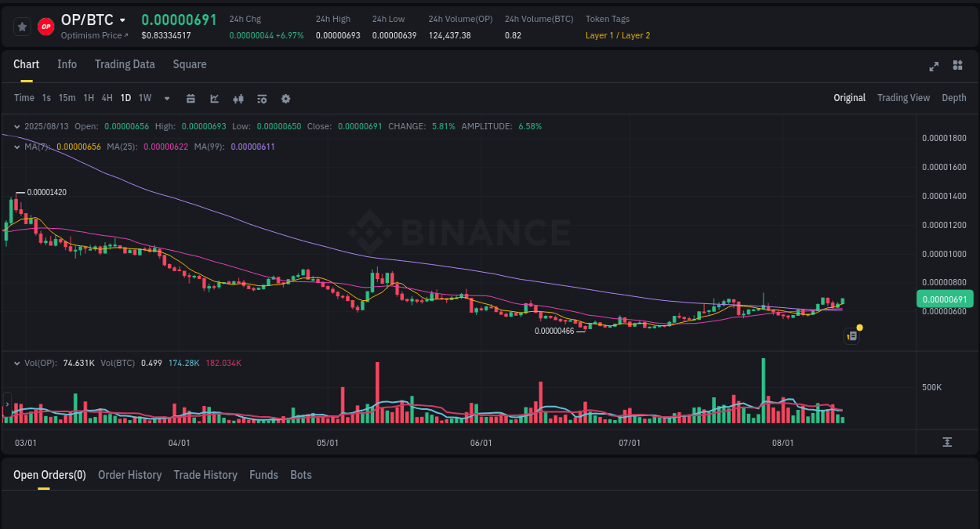Expand the left side panel arrow

point(7,406)
